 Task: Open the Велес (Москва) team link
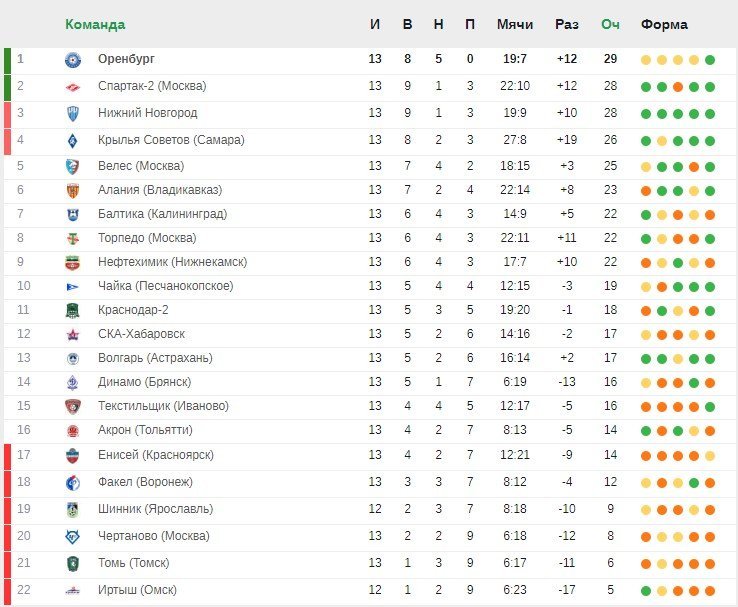(141, 166)
